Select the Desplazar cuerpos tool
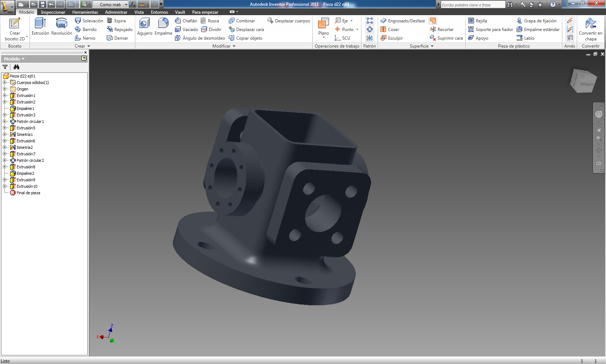This screenshot has width=606, height=364. pyautogui.click(x=289, y=21)
